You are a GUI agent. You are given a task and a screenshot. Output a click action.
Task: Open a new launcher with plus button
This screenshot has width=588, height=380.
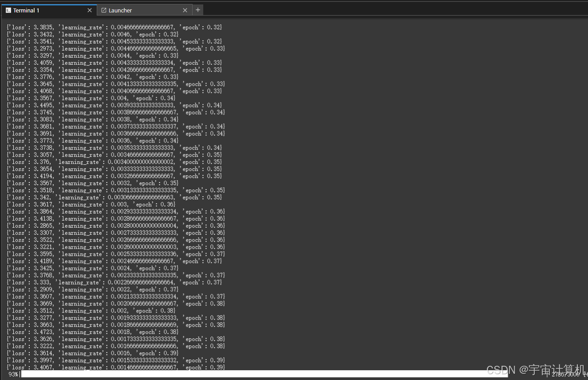coord(198,10)
